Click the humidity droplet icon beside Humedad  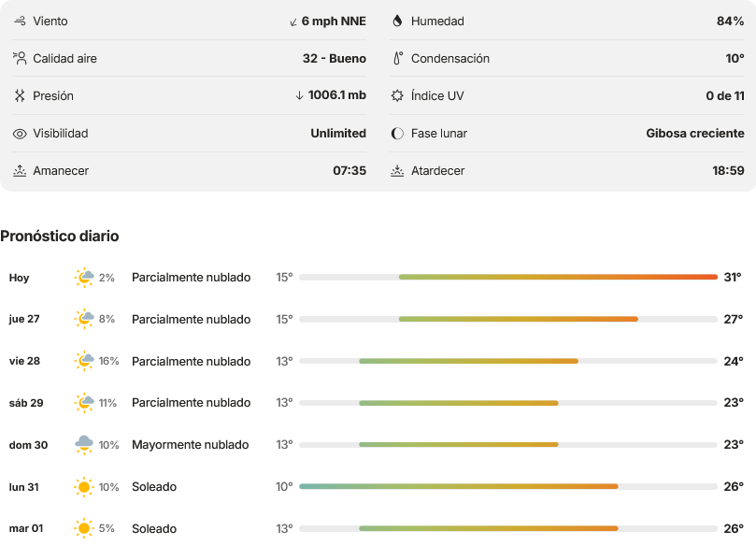pyautogui.click(x=397, y=21)
